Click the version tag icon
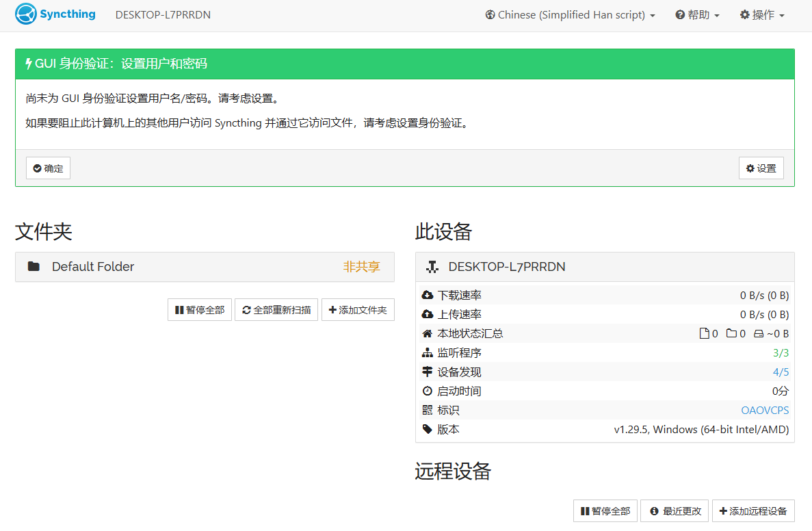The image size is (812, 531). [428, 429]
